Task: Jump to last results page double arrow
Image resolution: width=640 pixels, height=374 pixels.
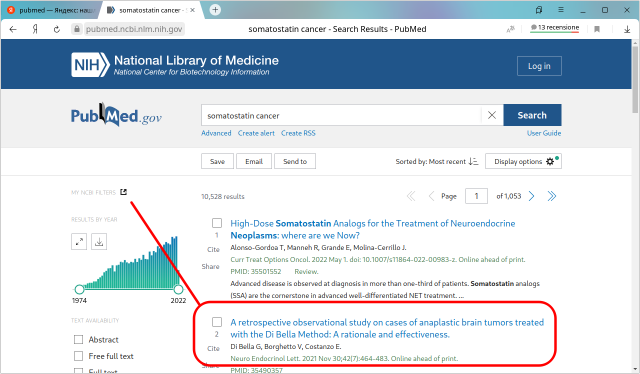Action: 552,196
